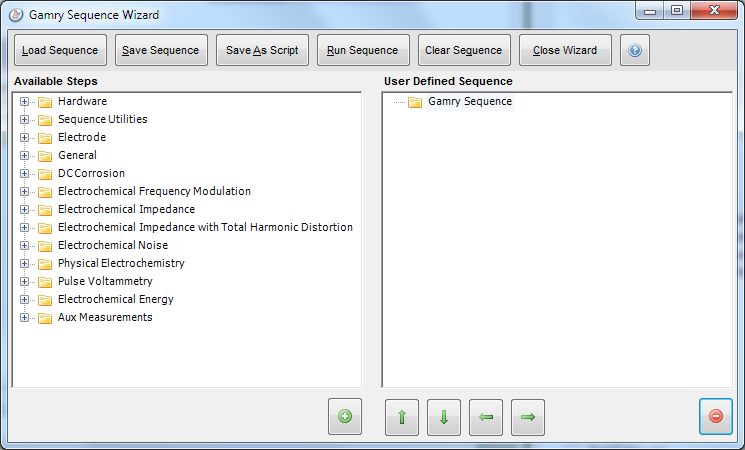Click the Load Sequence button
This screenshot has width=745, height=450.
click(x=60, y=50)
